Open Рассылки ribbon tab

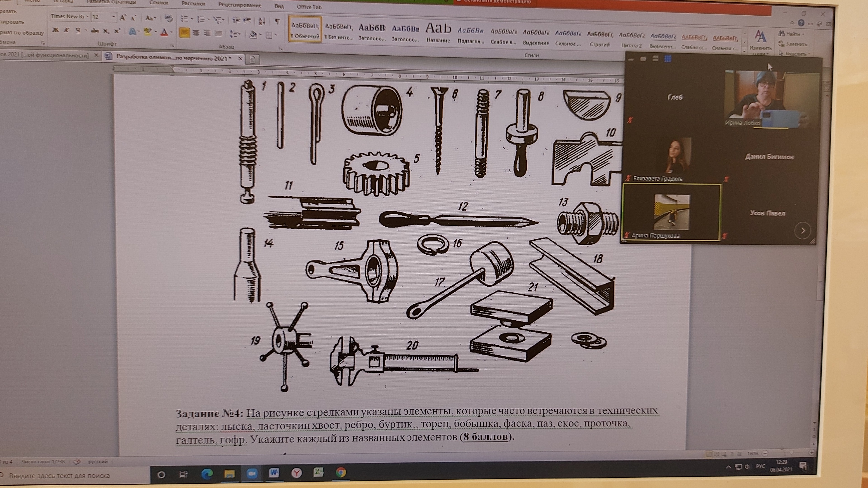193,4
